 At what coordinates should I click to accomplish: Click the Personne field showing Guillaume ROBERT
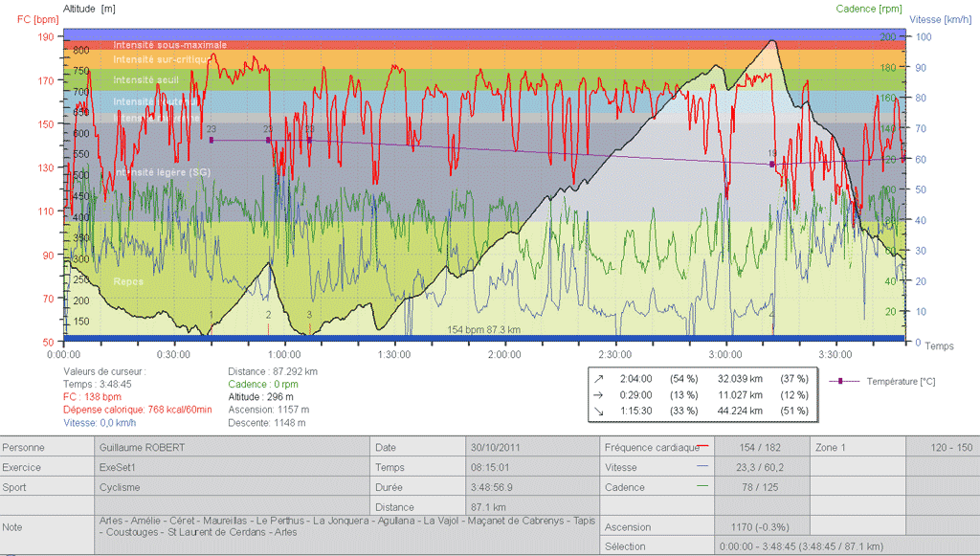[232, 447]
